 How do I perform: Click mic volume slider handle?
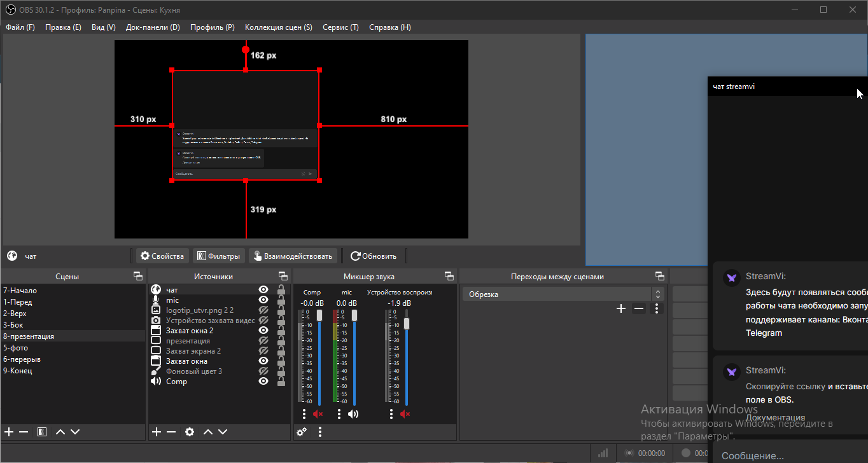(x=354, y=315)
